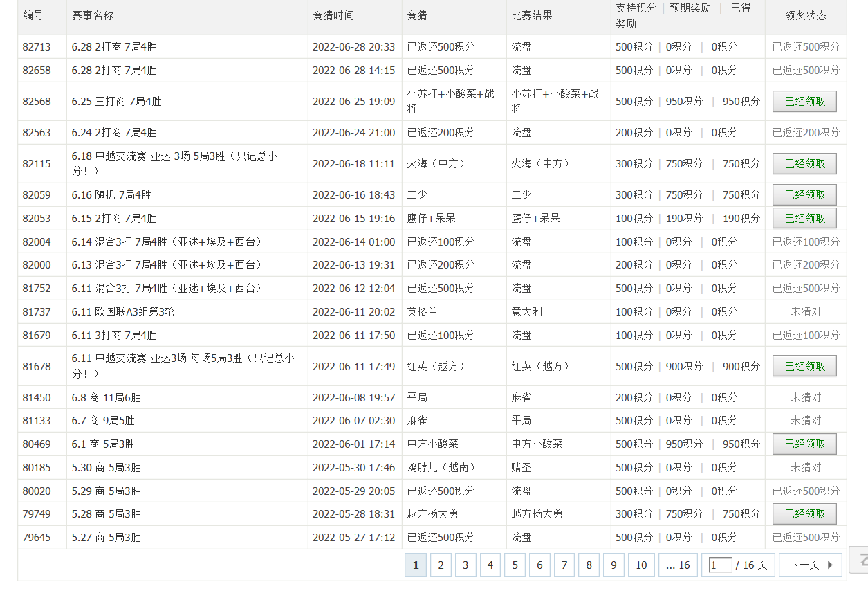Viewport: 868px width, 591px height.
Task: Jump to page 10
Action: click(x=640, y=565)
